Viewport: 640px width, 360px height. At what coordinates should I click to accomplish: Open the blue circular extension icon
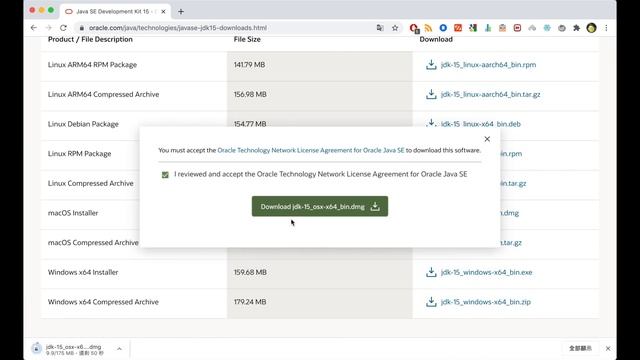coord(443,28)
